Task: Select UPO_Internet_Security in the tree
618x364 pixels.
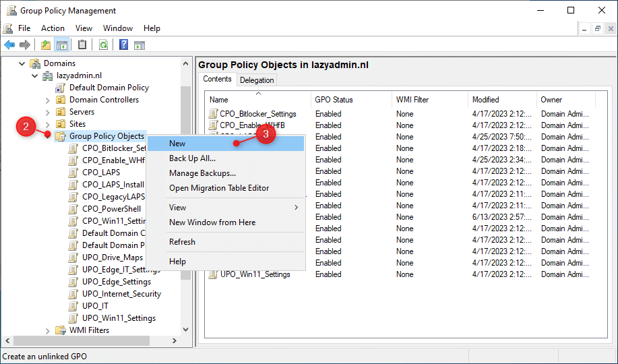Action: pos(121,294)
